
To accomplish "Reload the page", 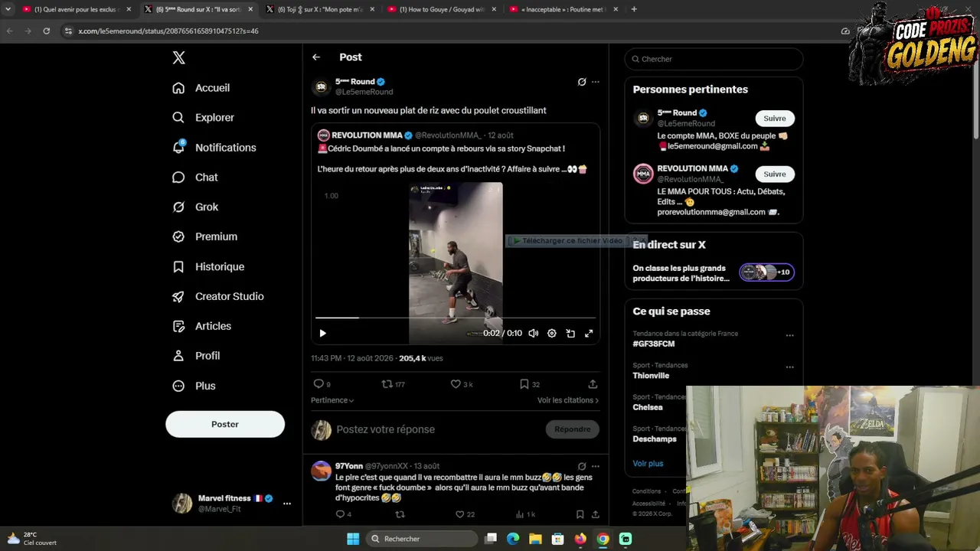I will click(x=47, y=31).
